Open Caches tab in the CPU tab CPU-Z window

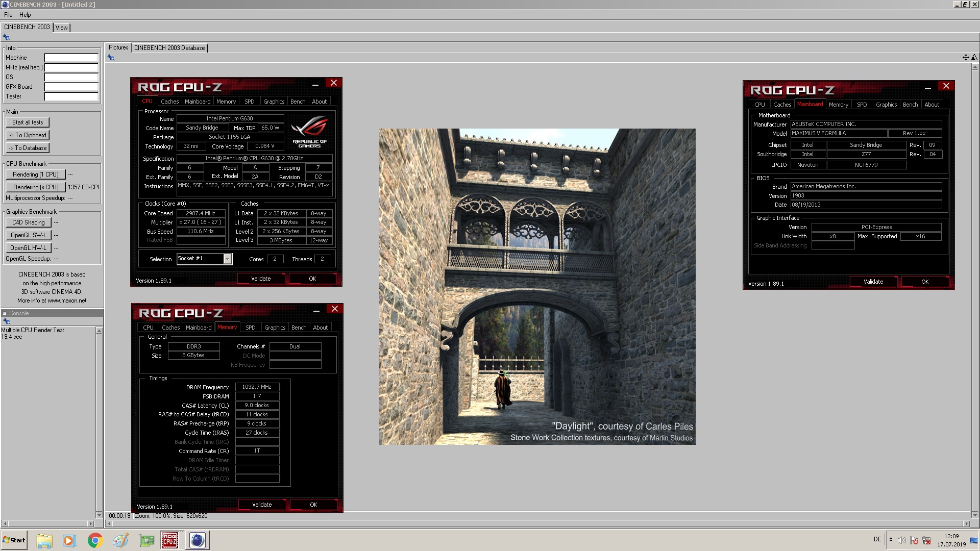click(170, 102)
